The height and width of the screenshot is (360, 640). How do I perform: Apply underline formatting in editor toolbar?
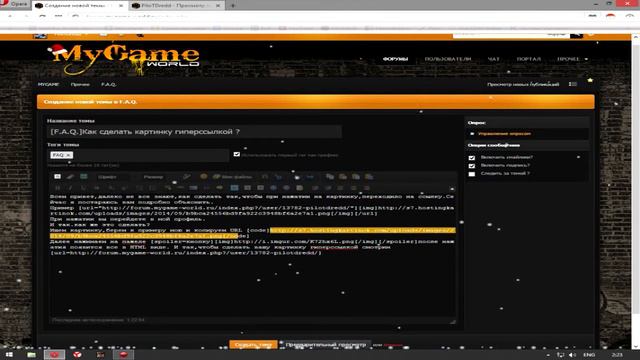tap(83, 188)
